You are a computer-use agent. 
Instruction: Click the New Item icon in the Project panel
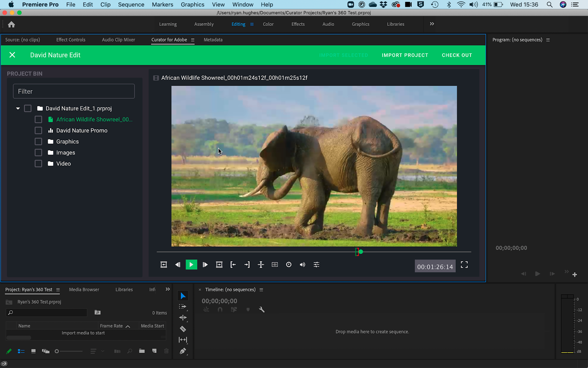(154, 351)
